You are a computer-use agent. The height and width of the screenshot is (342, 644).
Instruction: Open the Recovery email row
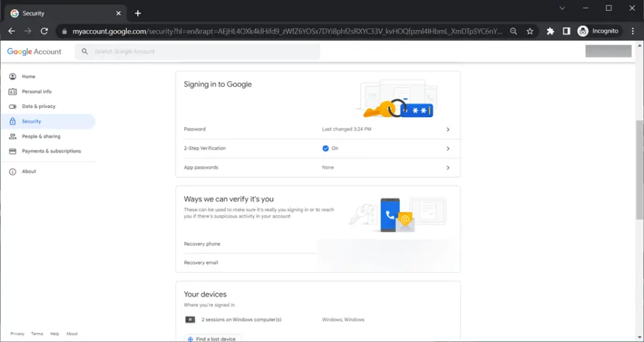pos(318,263)
